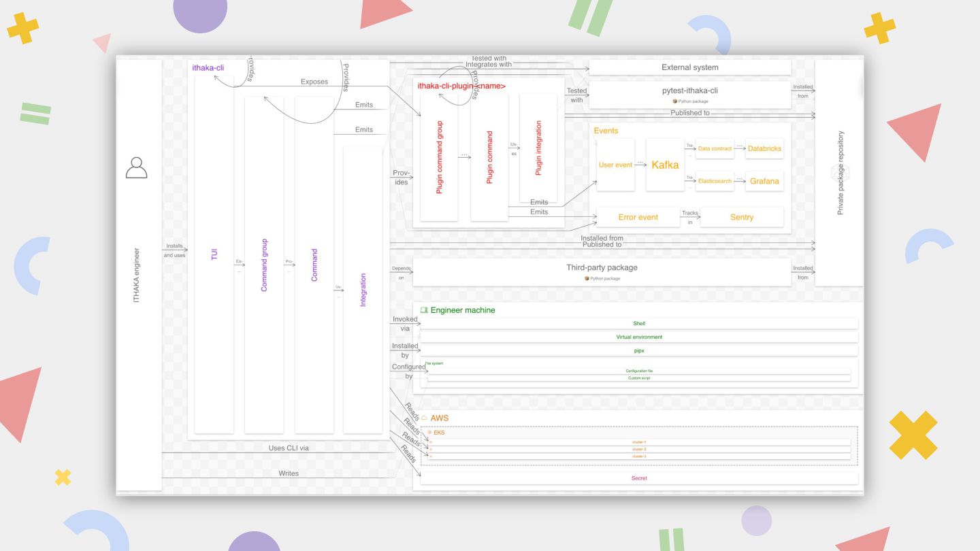Click the Events group title
This screenshot has width=980, height=551.
[606, 131]
